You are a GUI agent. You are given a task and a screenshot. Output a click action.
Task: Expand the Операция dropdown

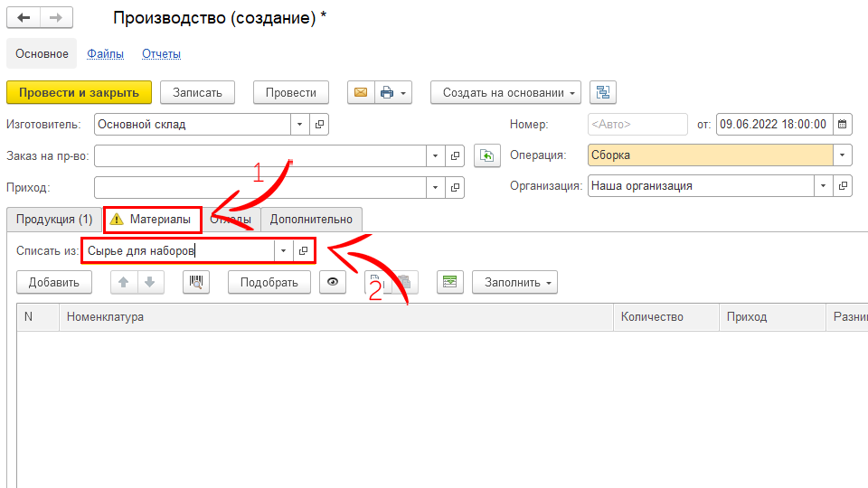843,155
